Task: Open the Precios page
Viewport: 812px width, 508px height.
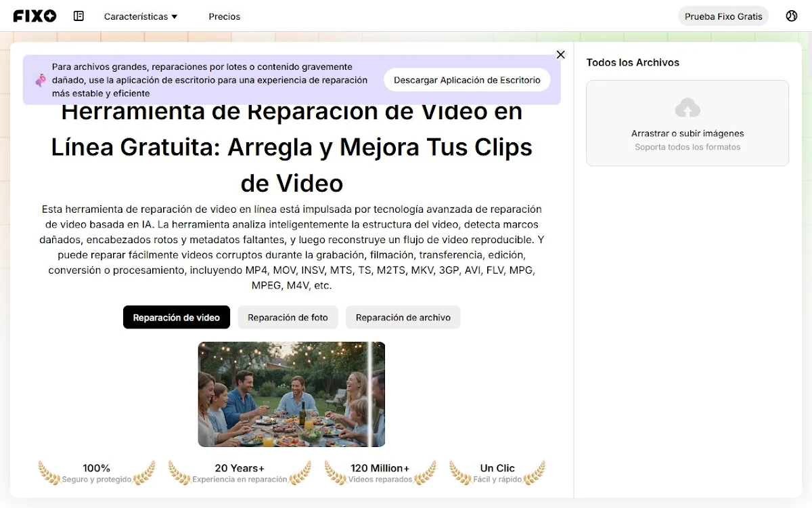Action: tap(224, 16)
